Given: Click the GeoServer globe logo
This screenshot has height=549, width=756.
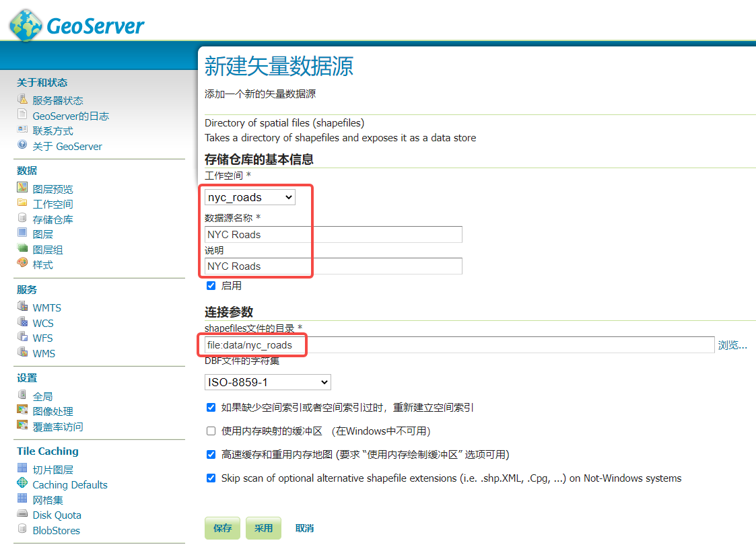Looking at the screenshot, I should point(26,26).
